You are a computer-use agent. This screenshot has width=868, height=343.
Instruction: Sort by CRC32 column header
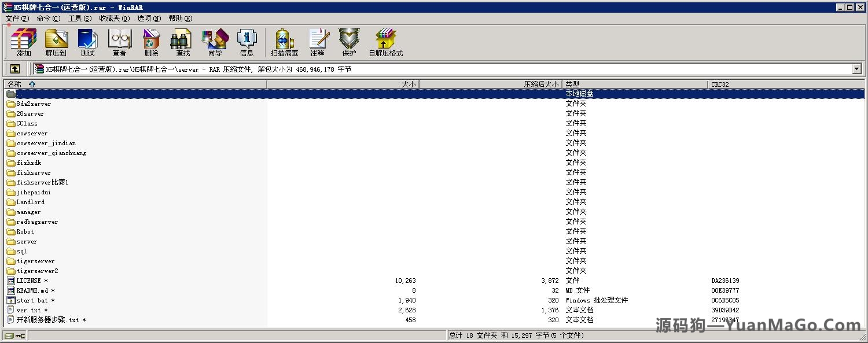pyautogui.click(x=720, y=84)
